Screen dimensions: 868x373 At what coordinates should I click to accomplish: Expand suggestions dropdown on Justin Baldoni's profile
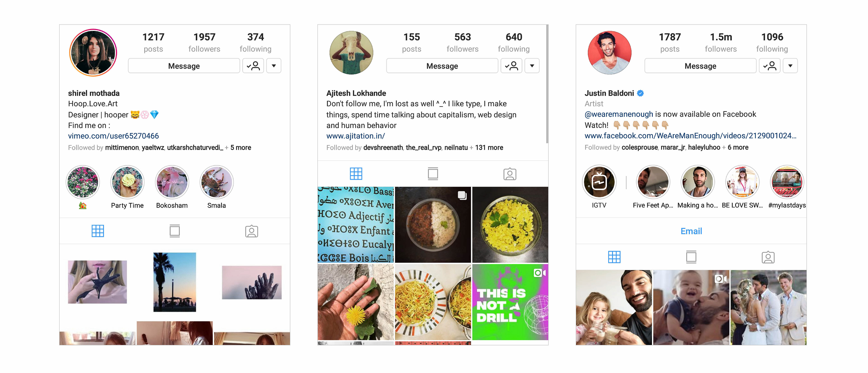pos(790,66)
